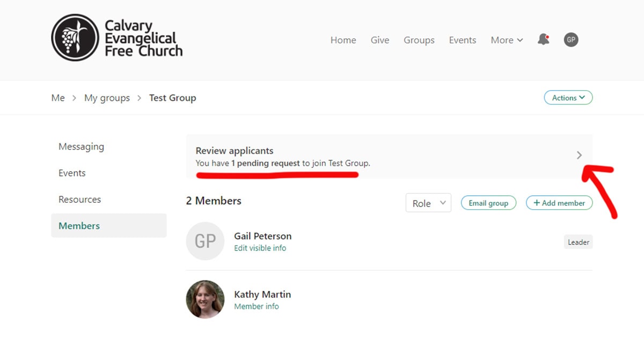Click Edit visible info link
Screen dimensions: 644x362
pyautogui.click(x=260, y=248)
